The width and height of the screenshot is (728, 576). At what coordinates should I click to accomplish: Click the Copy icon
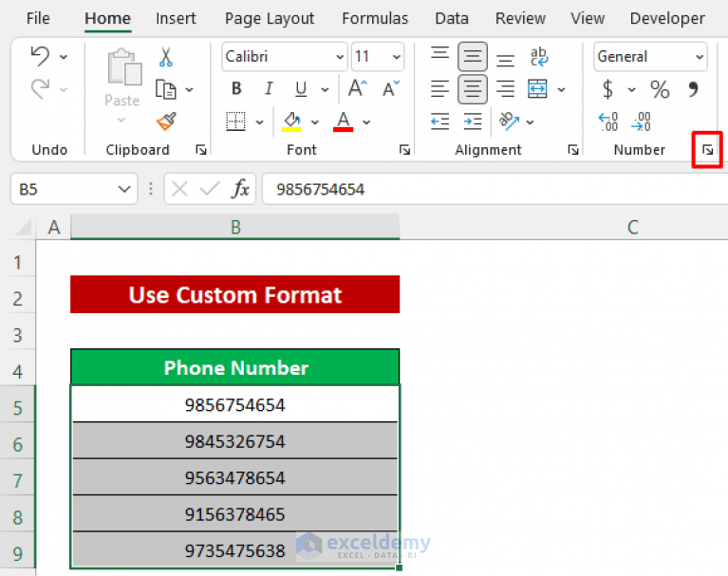(166, 89)
